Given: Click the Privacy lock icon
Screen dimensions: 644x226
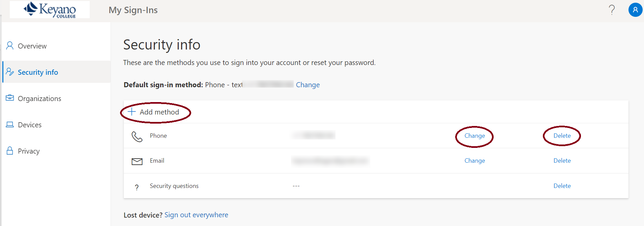Looking at the screenshot, I should 10,151.
